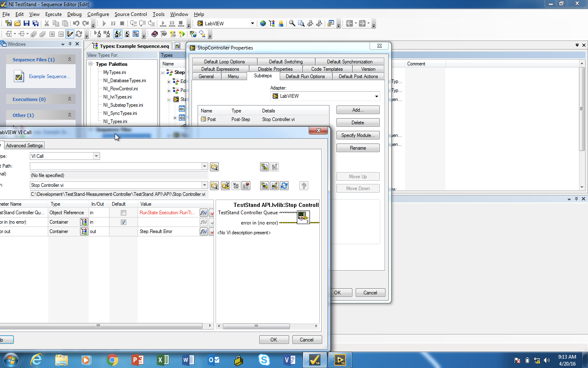This screenshot has width=588, height=368.
Task: Switch to the Advanced Settings tab
Action: pos(24,146)
